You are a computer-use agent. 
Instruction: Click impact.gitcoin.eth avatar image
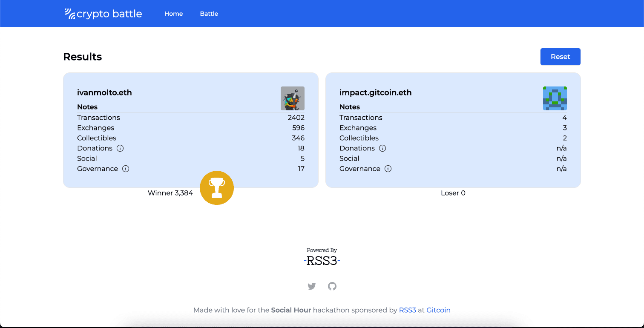click(x=555, y=98)
